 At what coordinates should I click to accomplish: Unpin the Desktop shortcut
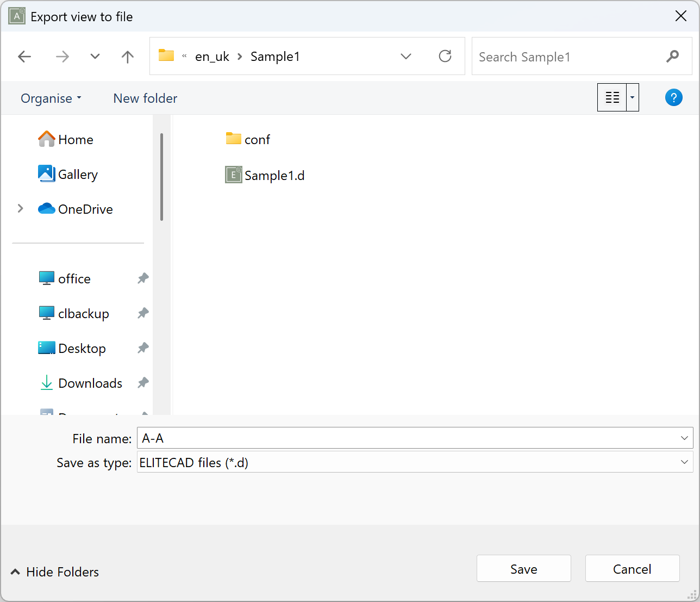(x=142, y=348)
